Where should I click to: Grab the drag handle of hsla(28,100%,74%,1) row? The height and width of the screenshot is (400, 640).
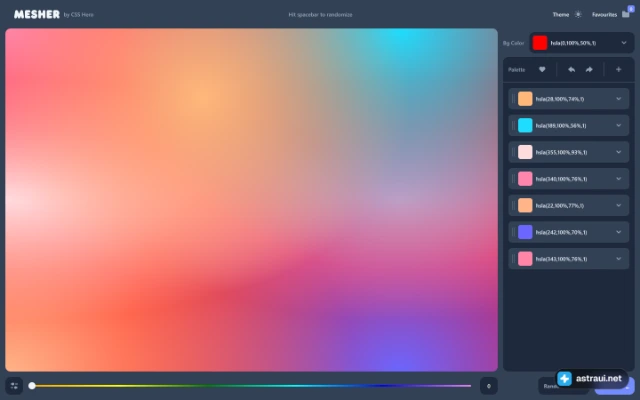[x=513, y=99]
